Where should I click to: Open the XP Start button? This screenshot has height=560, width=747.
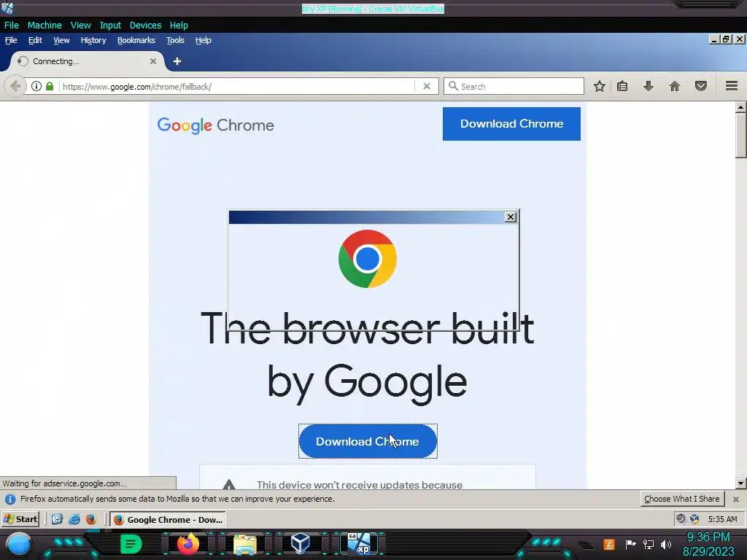click(x=20, y=519)
